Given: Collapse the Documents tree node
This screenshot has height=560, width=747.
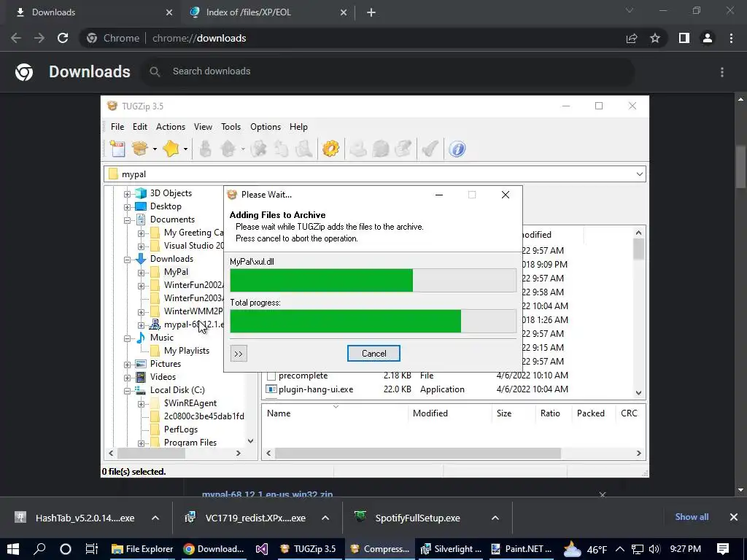Looking at the screenshot, I should coord(127,220).
